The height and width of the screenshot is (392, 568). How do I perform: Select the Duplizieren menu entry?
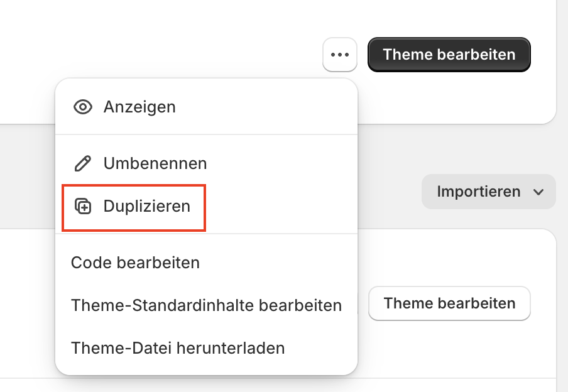click(207, 207)
